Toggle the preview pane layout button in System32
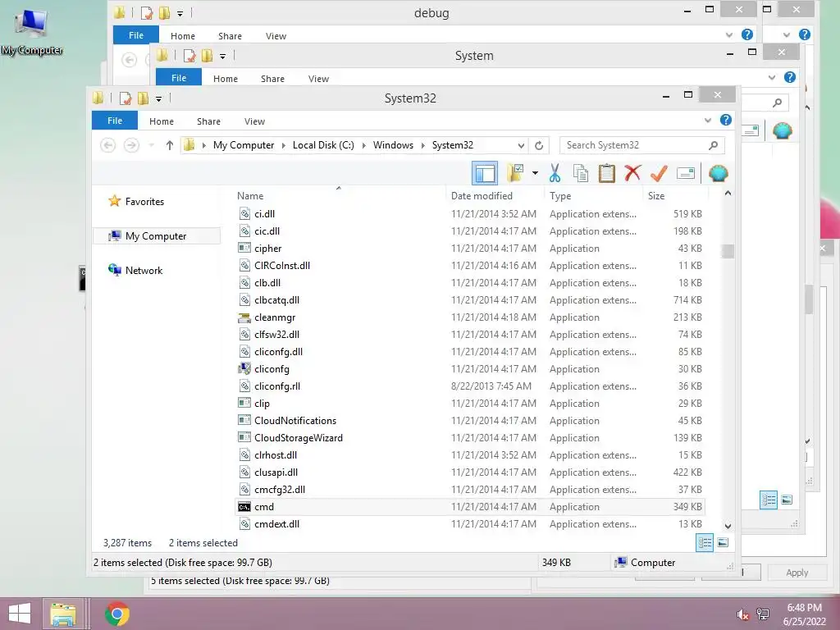The image size is (840, 630). pos(485,173)
